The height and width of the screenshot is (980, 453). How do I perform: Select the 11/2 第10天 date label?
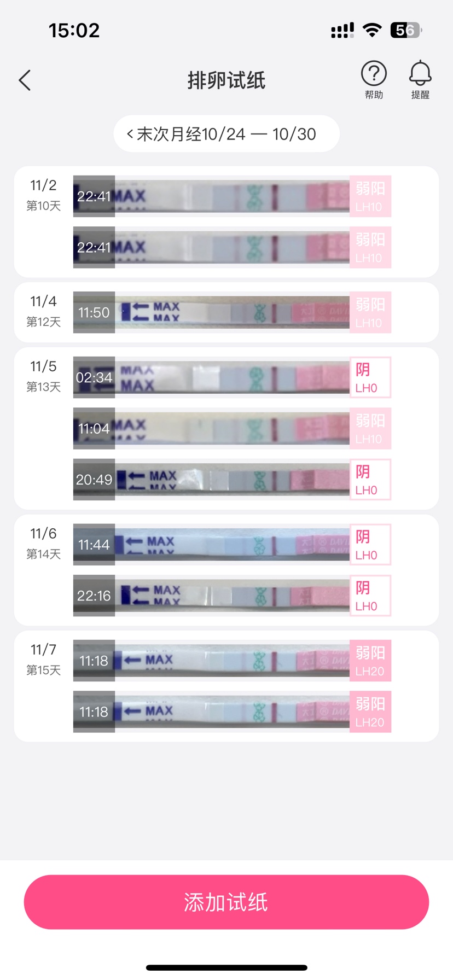[43, 195]
